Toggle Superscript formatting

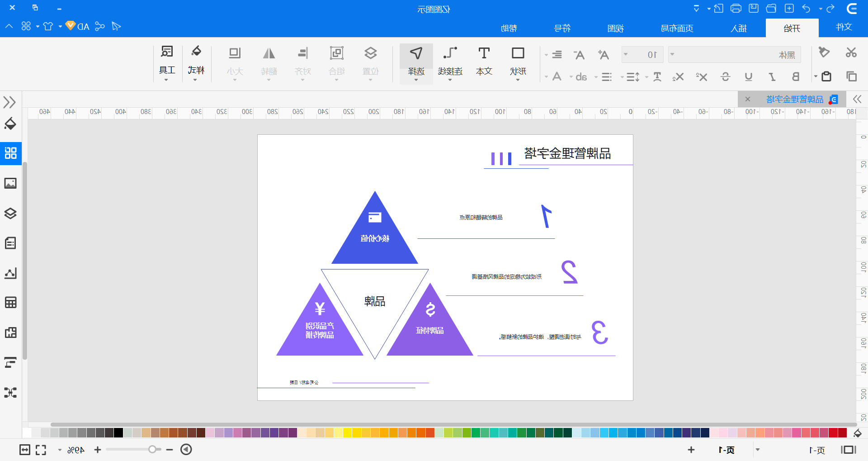click(x=702, y=77)
